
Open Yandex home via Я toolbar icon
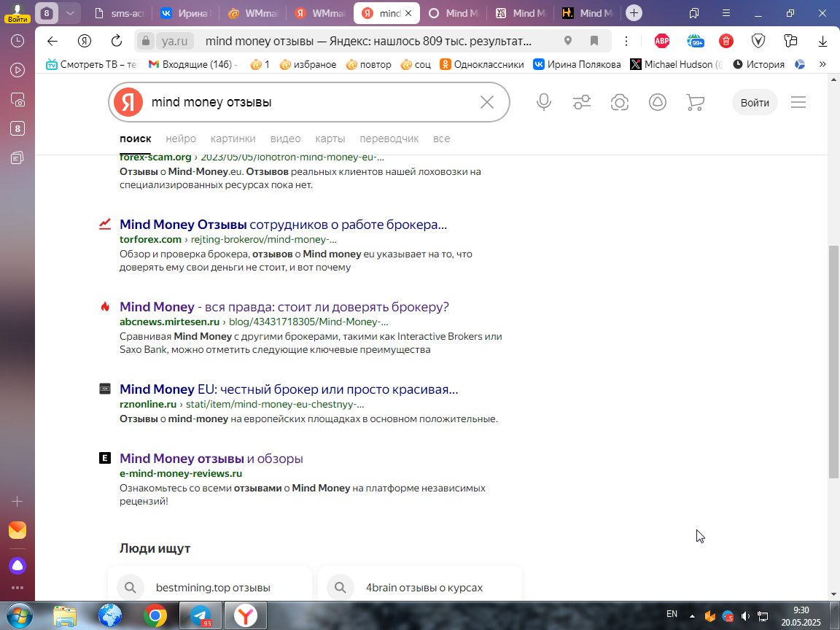84,41
